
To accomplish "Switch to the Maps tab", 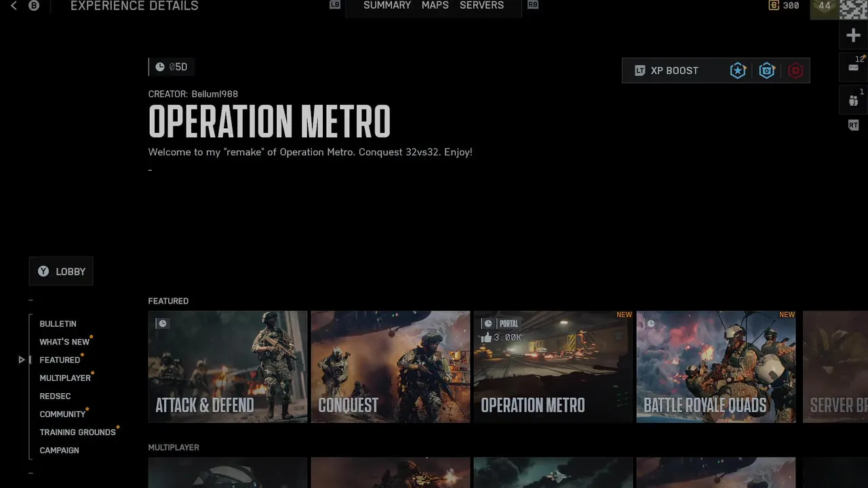I will 435,5.
